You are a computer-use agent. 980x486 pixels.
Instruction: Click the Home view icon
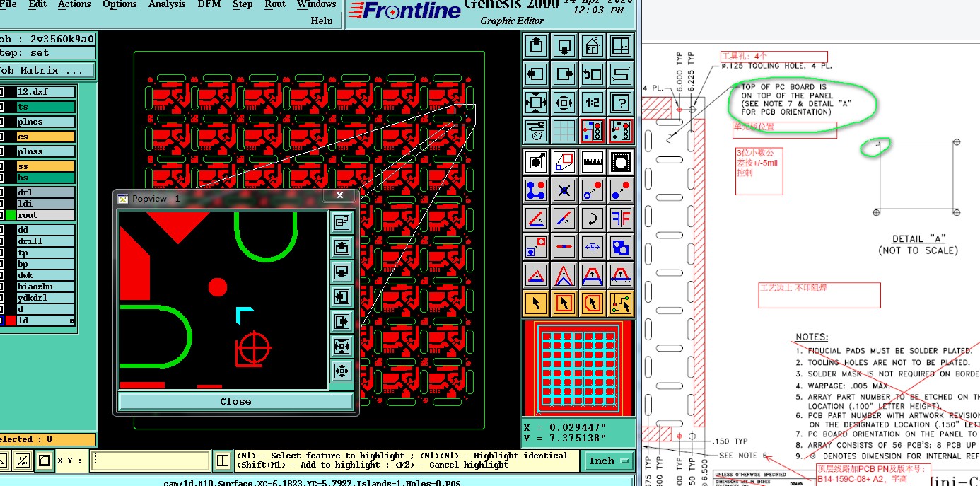(x=593, y=47)
